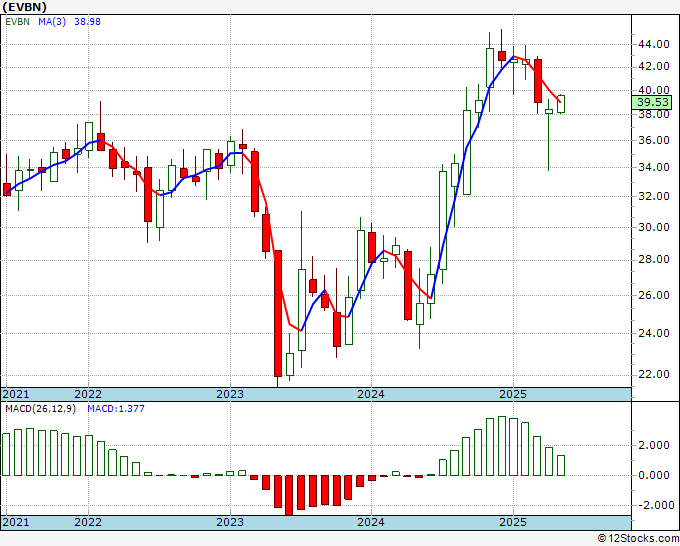The width and height of the screenshot is (680, 546).
Task: Click 2025 on the price chart timeline
Action: pos(513,394)
